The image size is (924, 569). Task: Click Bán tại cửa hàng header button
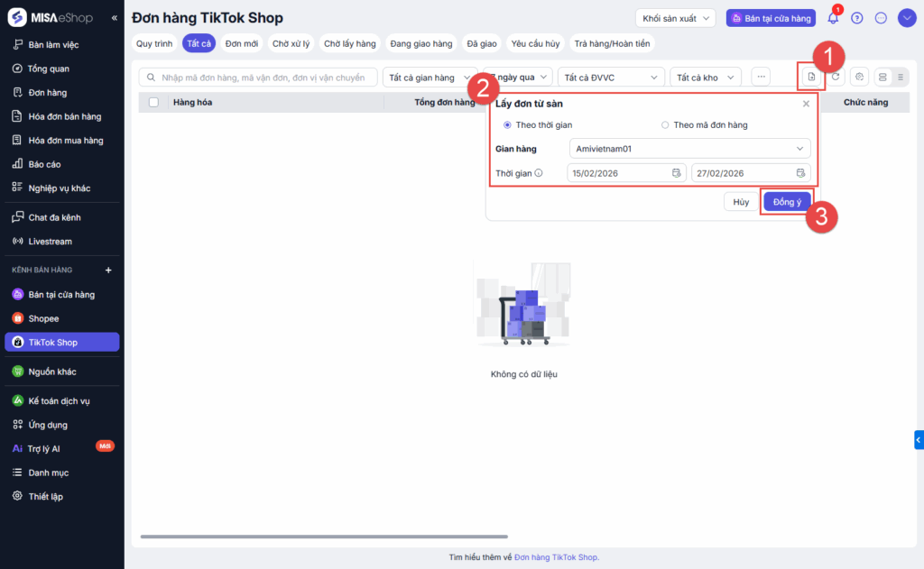[x=771, y=18]
